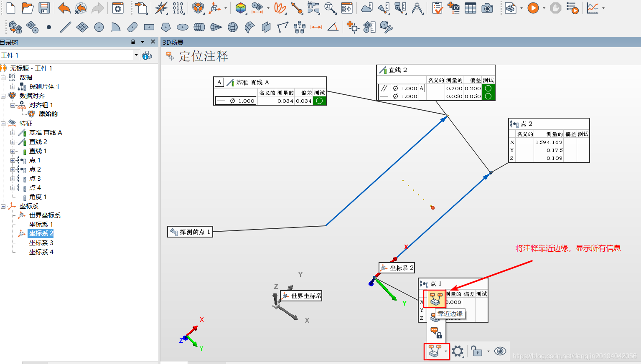Toggle annotation visibility eye icon

point(500,351)
